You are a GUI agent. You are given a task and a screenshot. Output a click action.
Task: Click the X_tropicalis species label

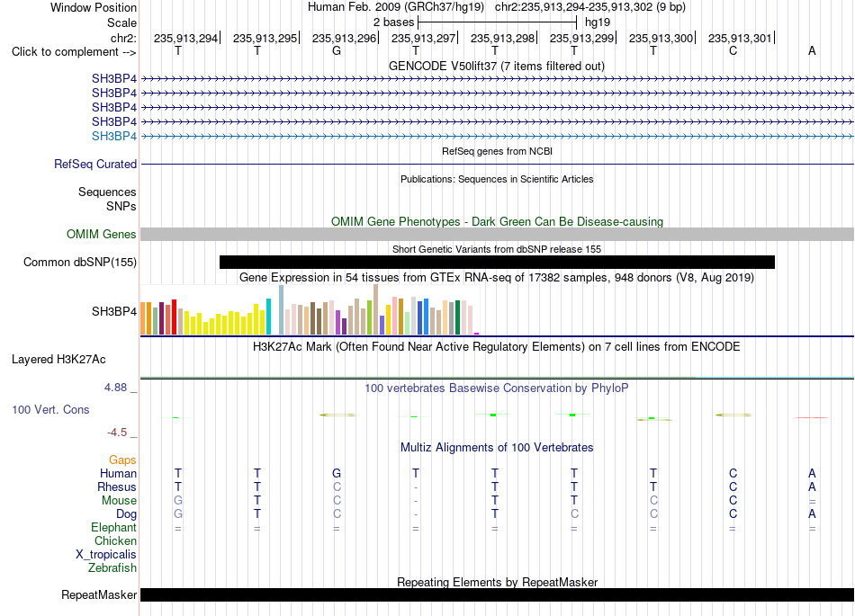tap(106, 555)
